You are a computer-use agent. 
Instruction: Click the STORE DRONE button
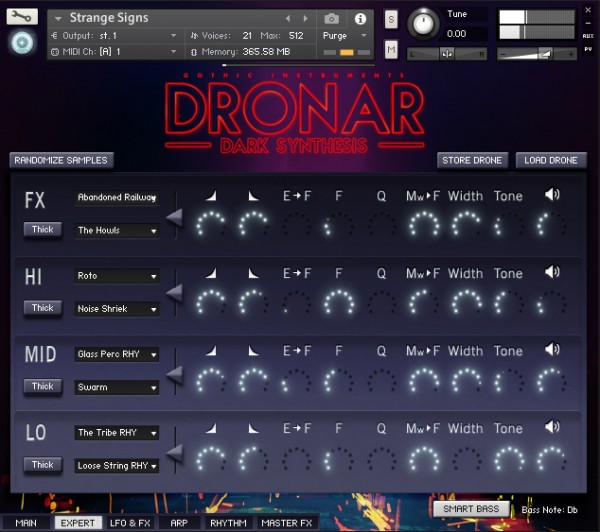pos(472,160)
